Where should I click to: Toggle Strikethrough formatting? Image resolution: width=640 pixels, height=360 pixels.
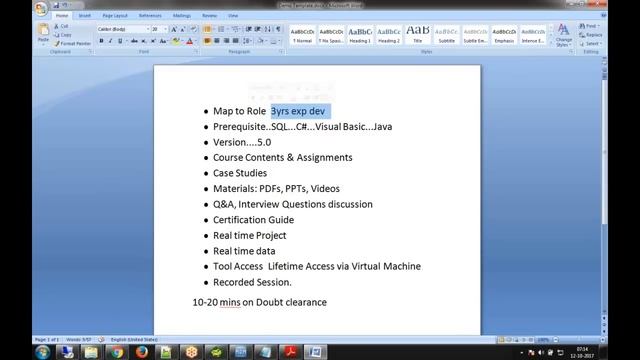tap(134, 41)
